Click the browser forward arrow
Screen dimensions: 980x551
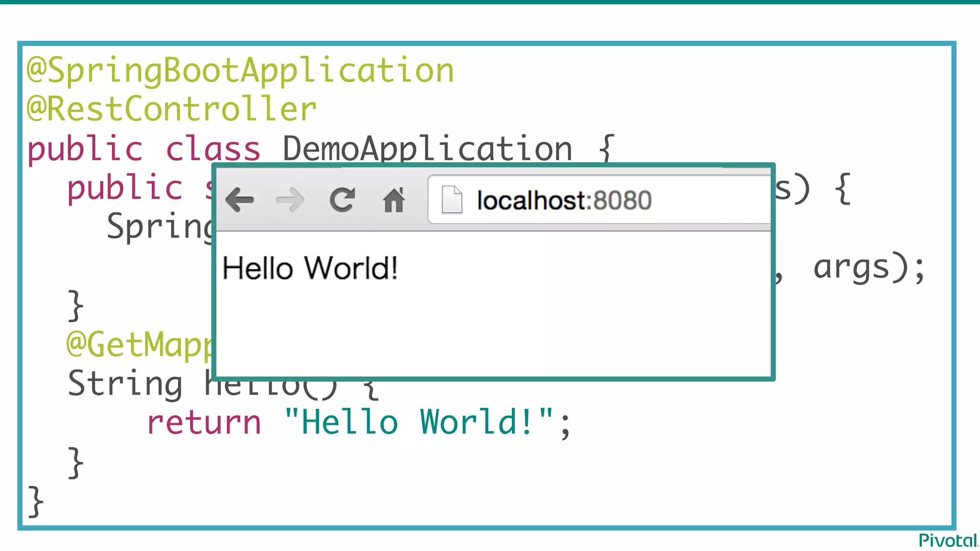tap(290, 200)
